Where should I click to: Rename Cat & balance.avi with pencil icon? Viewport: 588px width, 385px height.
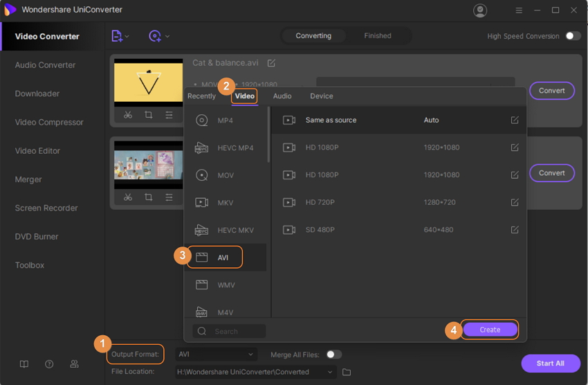[x=271, y=63]
